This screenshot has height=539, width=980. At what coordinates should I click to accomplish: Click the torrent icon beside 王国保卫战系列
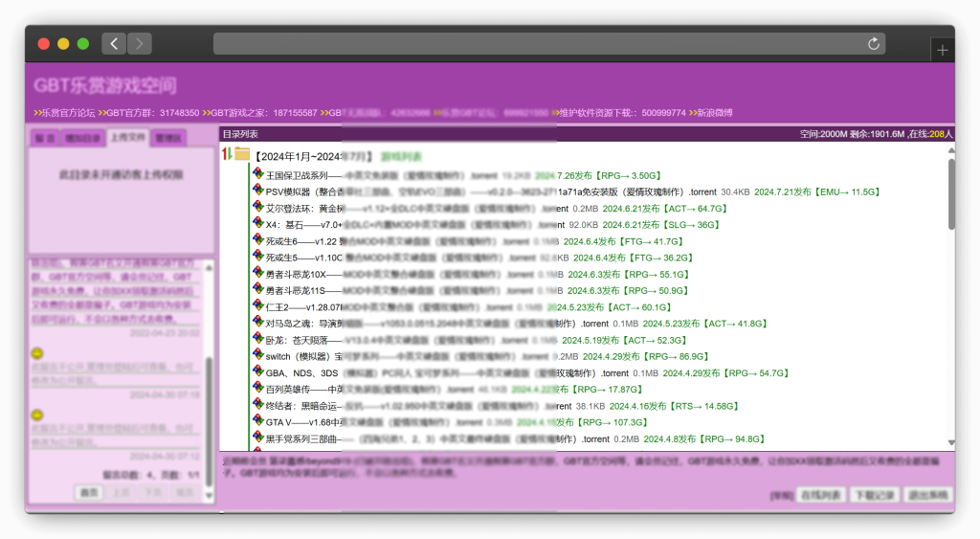click(x=257, y=174)
